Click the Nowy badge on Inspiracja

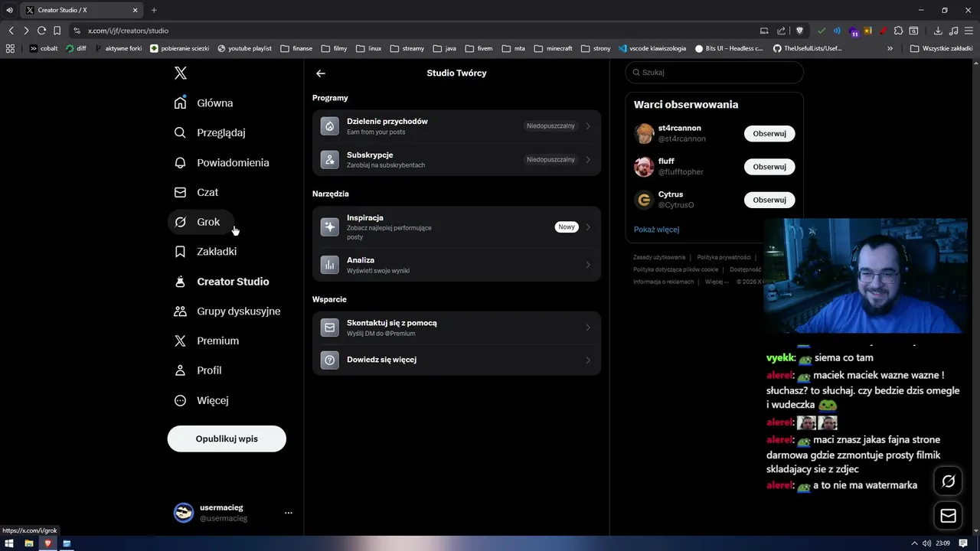pos(567,227)
